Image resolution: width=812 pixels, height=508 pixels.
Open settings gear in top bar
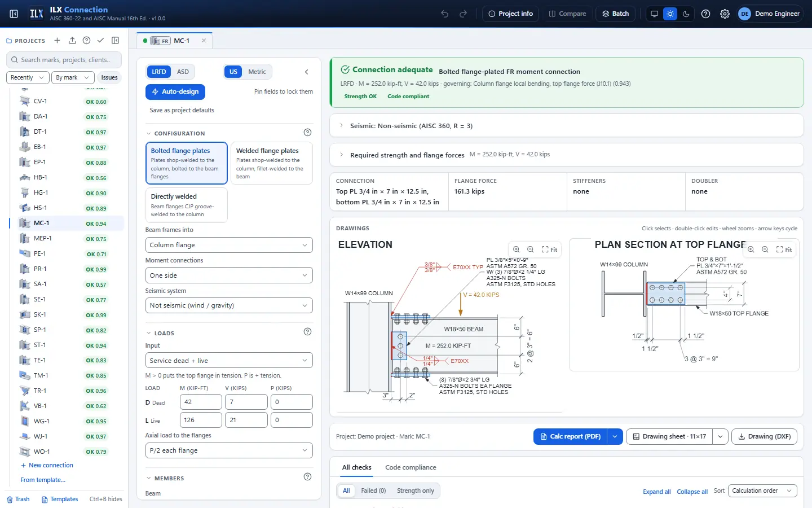[725, 14]
